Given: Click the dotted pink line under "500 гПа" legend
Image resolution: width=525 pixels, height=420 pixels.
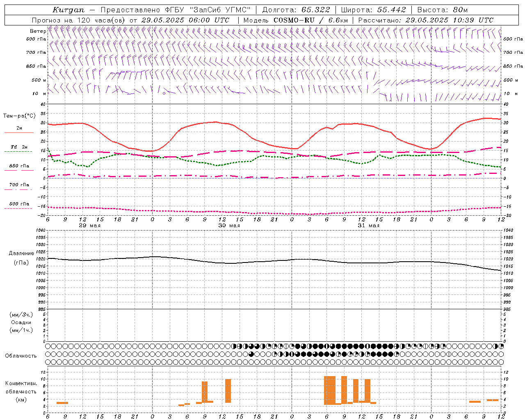Looking at the screenshot, I should pos(18,209).
